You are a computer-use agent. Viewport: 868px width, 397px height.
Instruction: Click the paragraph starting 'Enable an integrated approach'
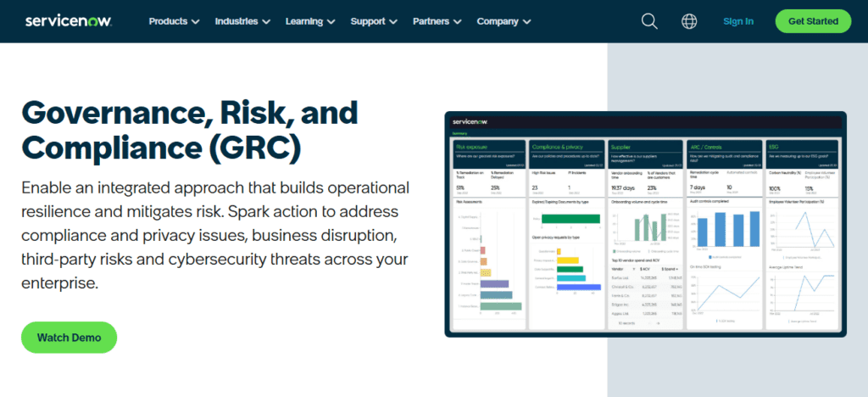[x=214, y=235]
